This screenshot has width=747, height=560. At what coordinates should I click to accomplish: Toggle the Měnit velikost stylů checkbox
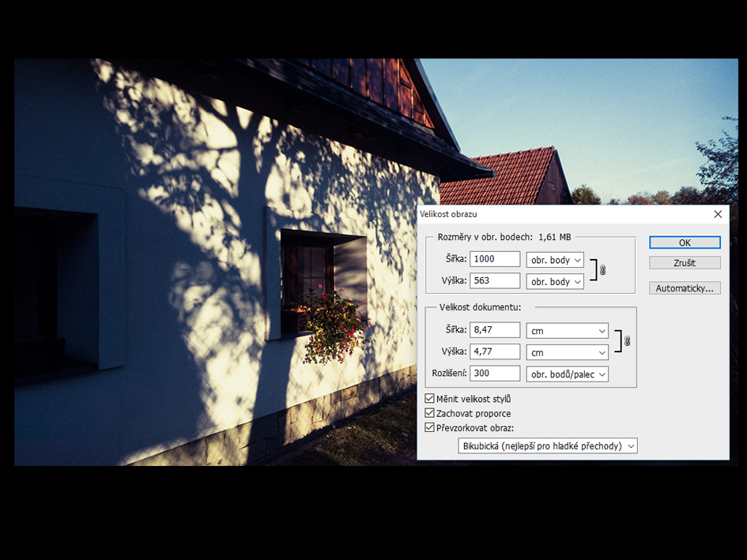[430, 399]
